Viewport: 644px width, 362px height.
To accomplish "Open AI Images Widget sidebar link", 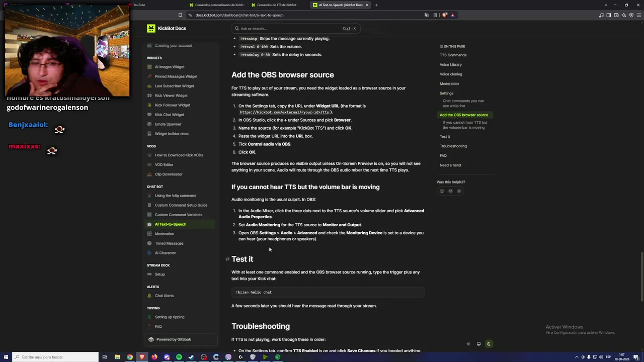I will point(170,67).
